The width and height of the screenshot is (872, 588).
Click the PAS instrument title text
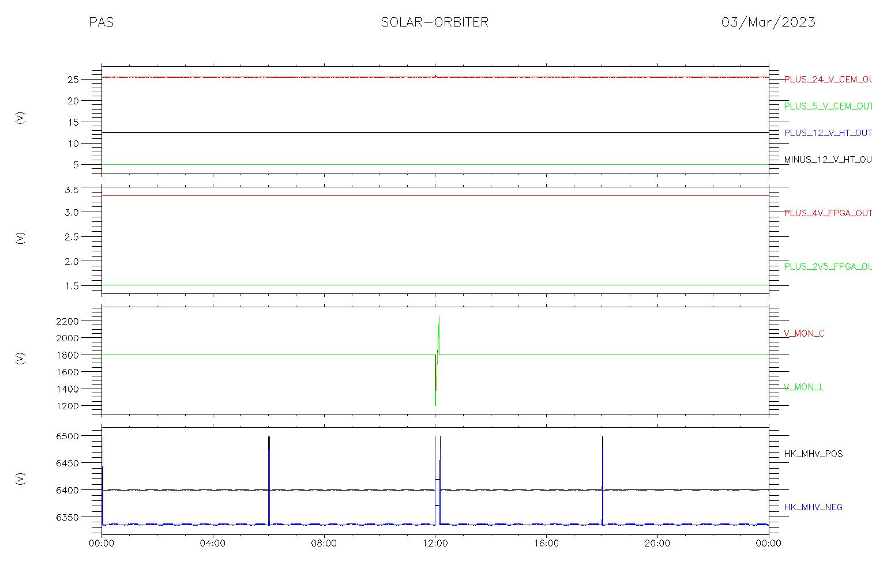click(101, 22)
